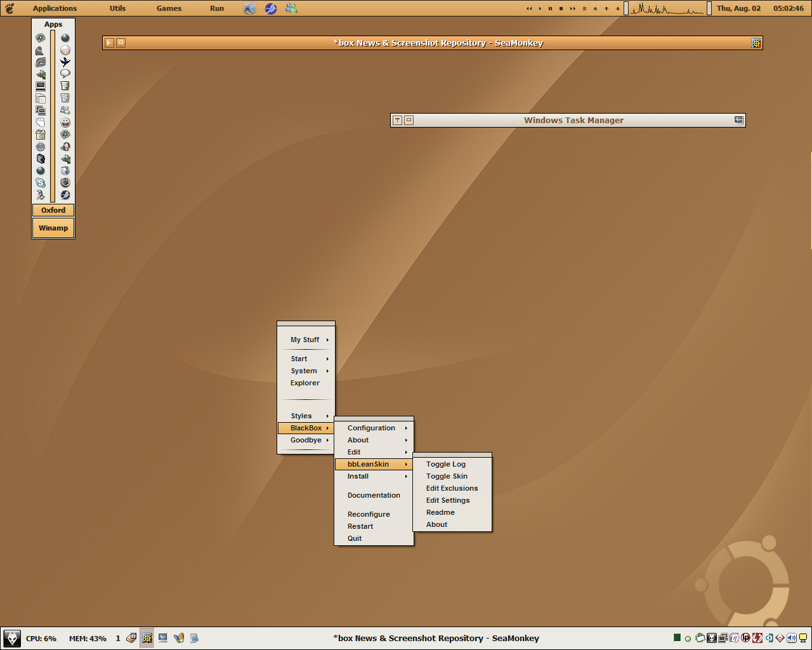Select Explorer in the root menu
Viewport: 812px width, 650px height.
point(306,383)
